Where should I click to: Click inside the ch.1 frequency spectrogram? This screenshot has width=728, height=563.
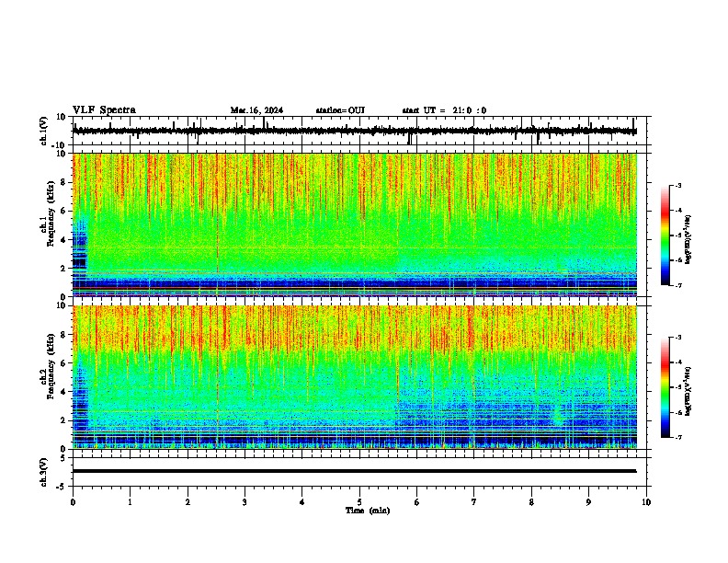[x=355, y=224]
